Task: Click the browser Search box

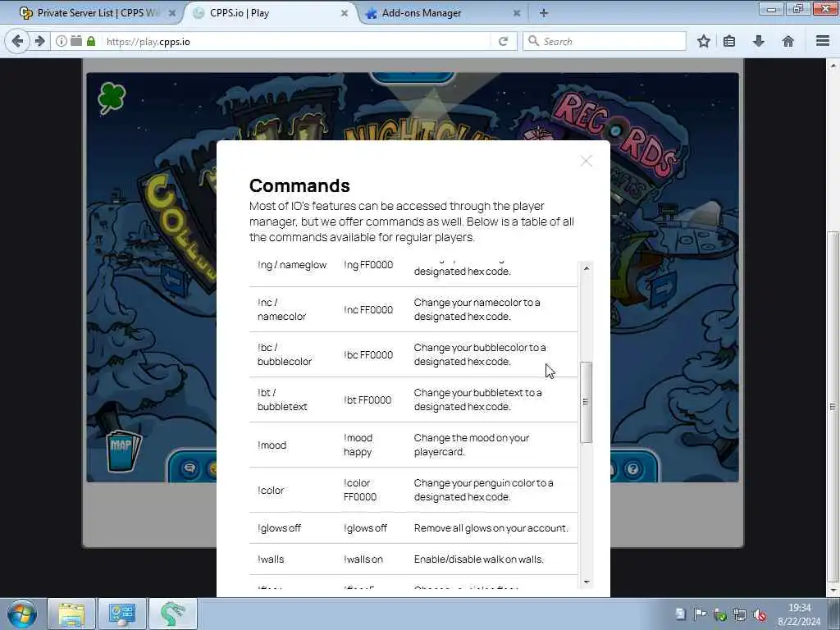Action: 605,41
